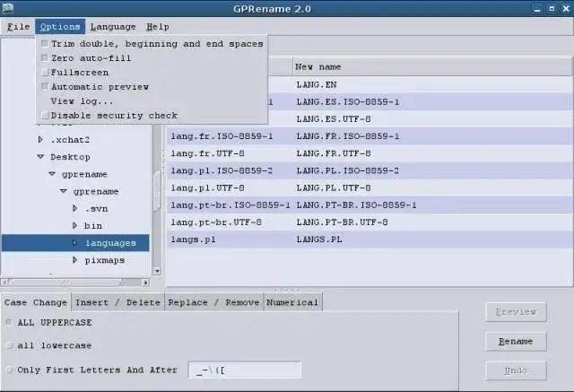Select the languages folder label
The image size is (574, 392).
110,243
